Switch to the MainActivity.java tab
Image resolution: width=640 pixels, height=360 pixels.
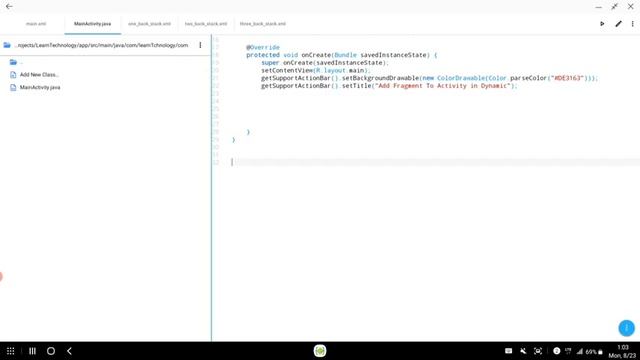coord(93,24)
